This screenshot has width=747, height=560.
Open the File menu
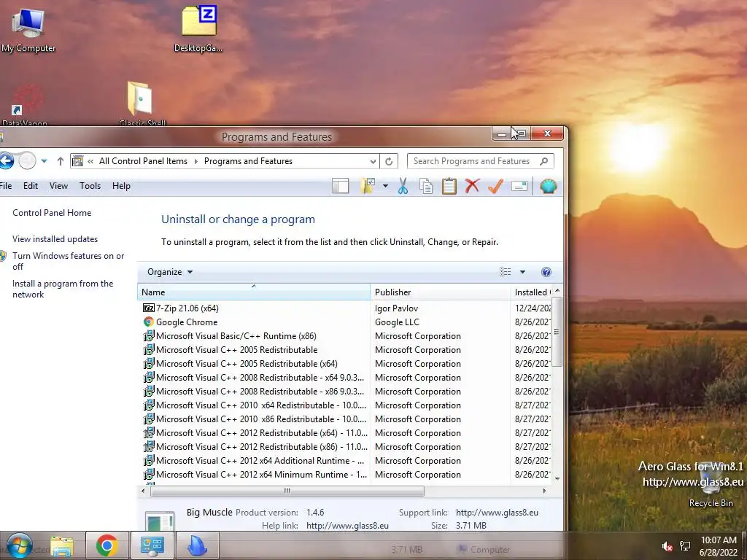pos(5,186)
